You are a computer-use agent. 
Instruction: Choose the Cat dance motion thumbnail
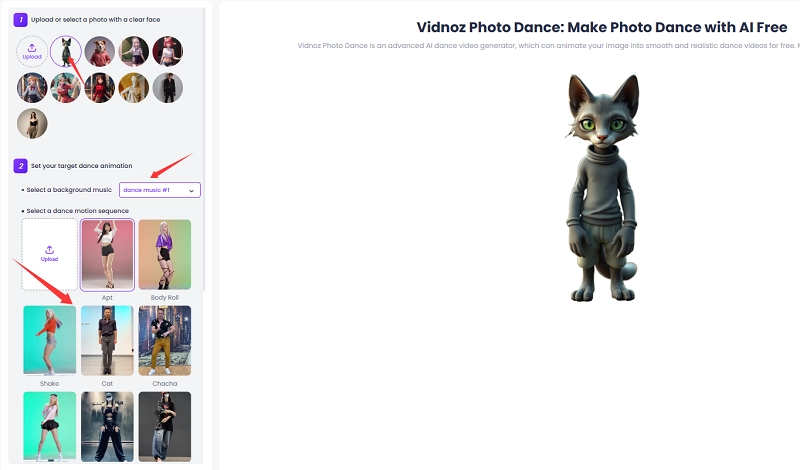(107, 340)
